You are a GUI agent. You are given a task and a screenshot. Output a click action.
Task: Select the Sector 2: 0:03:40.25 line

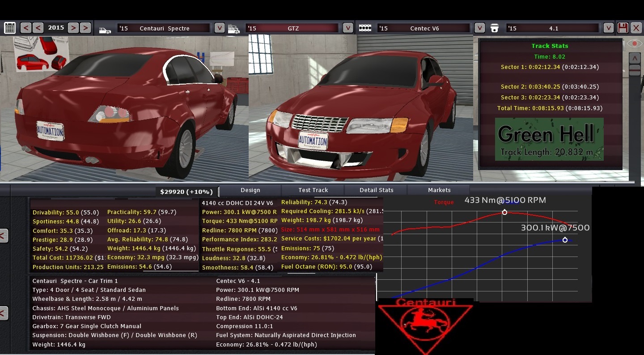[x=550, y=87]
